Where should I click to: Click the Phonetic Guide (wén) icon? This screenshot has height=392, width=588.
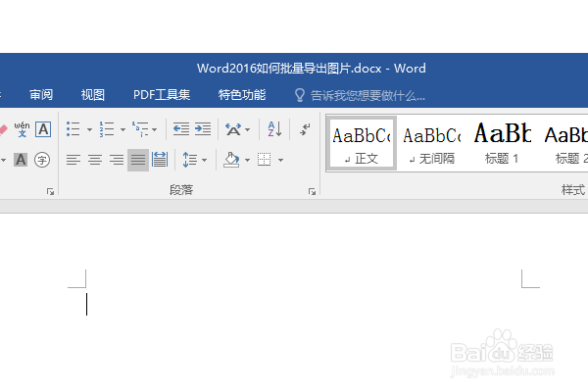tap(23, 129)
